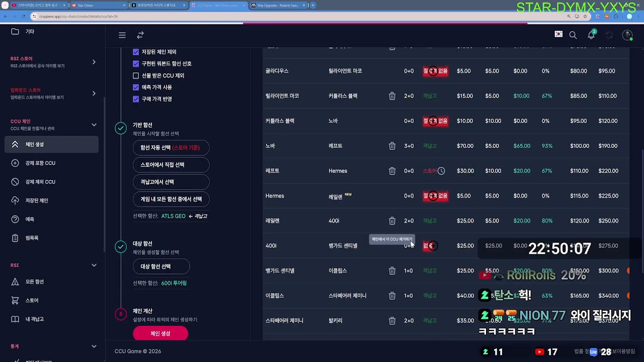The image size is (644, 362).
Task: Delete the 노바 to 레프트 CCU
Action: click(392, 146)
